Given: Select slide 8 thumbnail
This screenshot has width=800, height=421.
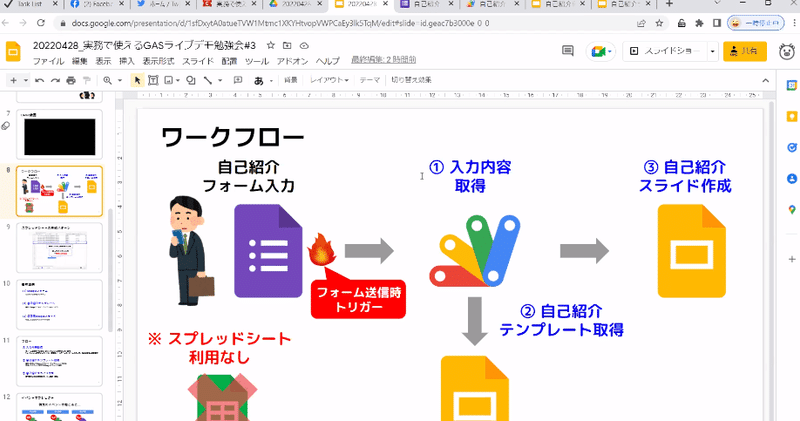Looking at the screenshot, I should pos(59,191).
